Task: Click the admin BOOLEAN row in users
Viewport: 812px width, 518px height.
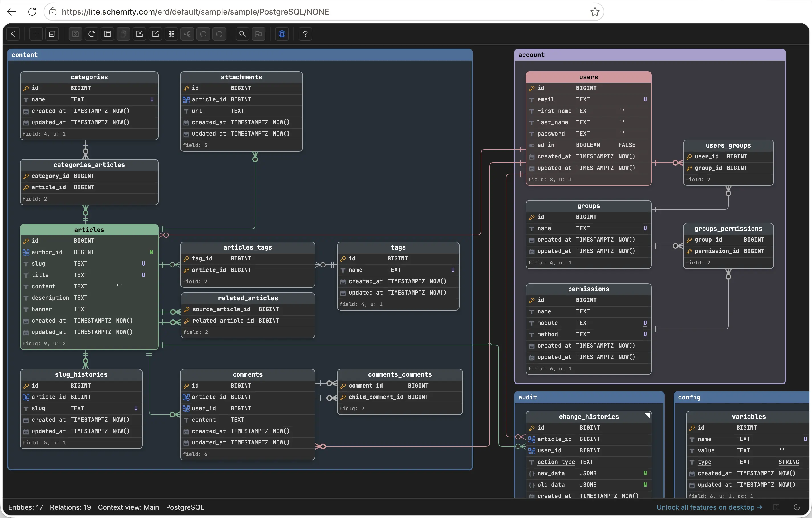Action: (x=588, y=145)
